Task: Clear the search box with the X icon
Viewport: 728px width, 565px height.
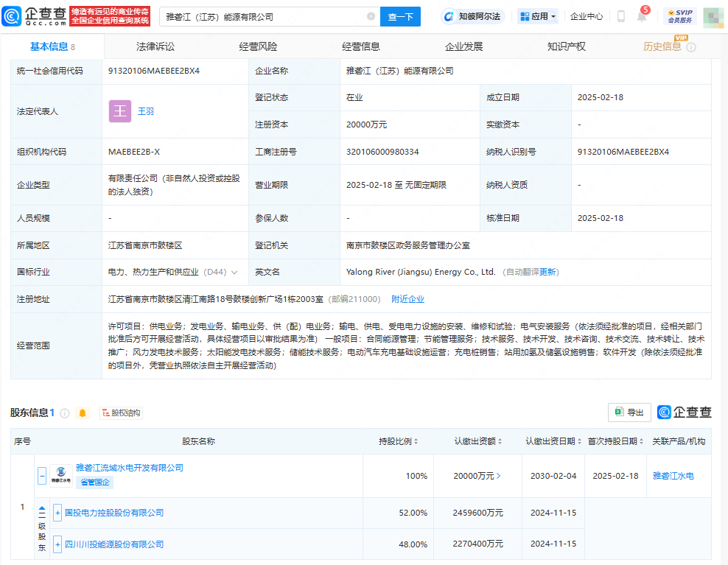Action: [x=371, y=16]
